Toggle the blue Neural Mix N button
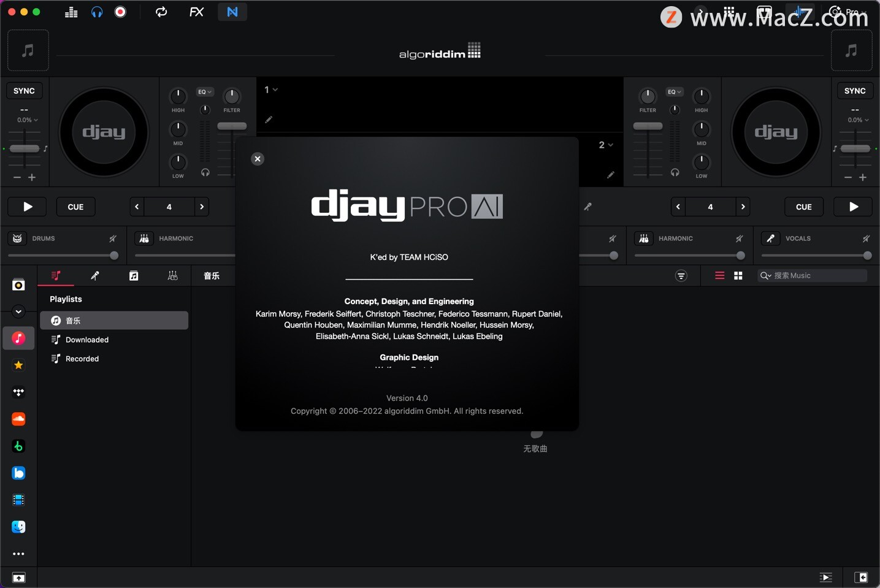 click(x=232, y=12)
